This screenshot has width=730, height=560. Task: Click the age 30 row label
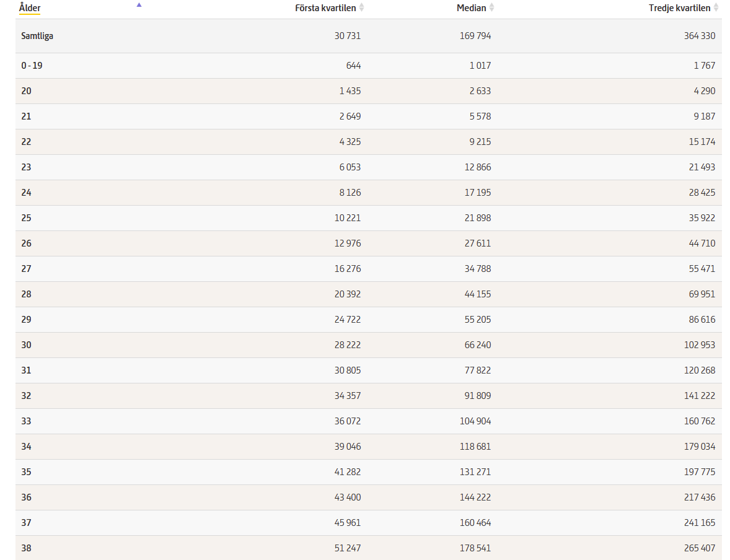[x=26, y=345]
